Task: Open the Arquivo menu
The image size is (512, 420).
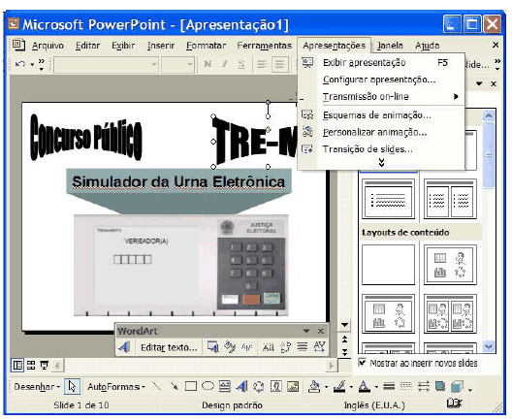Action: point(48,46)
